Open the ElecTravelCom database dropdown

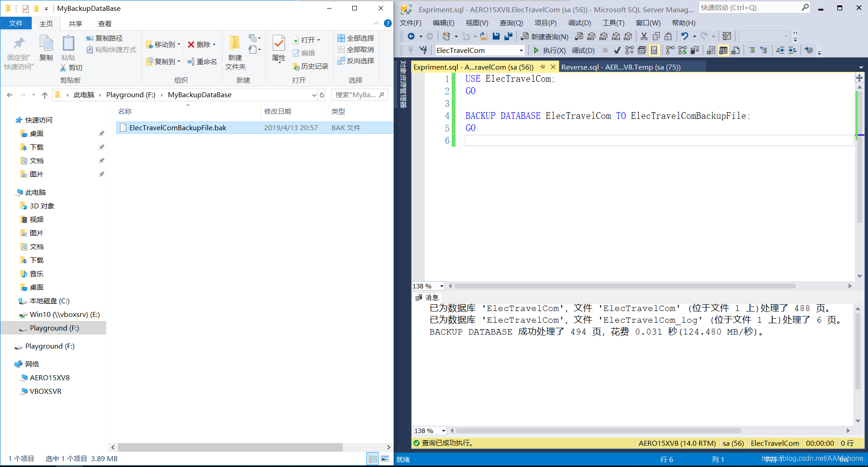pos(521,50)
